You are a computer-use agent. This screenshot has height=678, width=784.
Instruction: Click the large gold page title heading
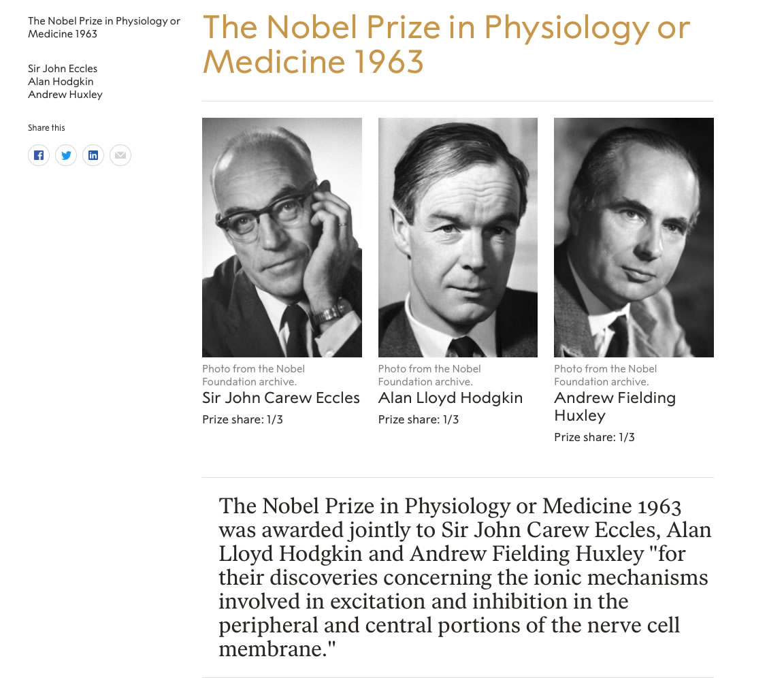coord(446,44)
